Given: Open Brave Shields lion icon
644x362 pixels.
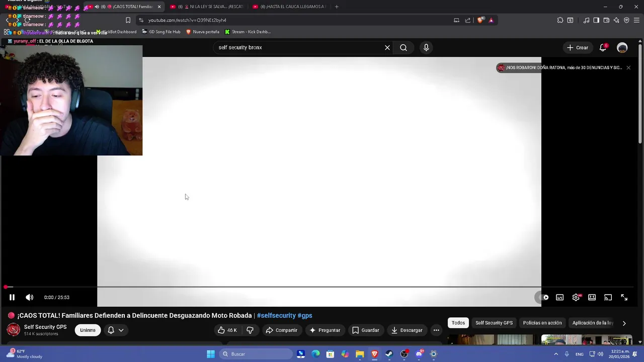Looking at the screenshot, I should 480,20.
